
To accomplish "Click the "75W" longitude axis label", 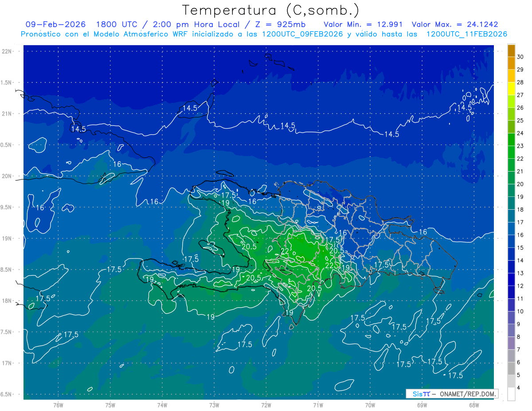I will point(110,405).
